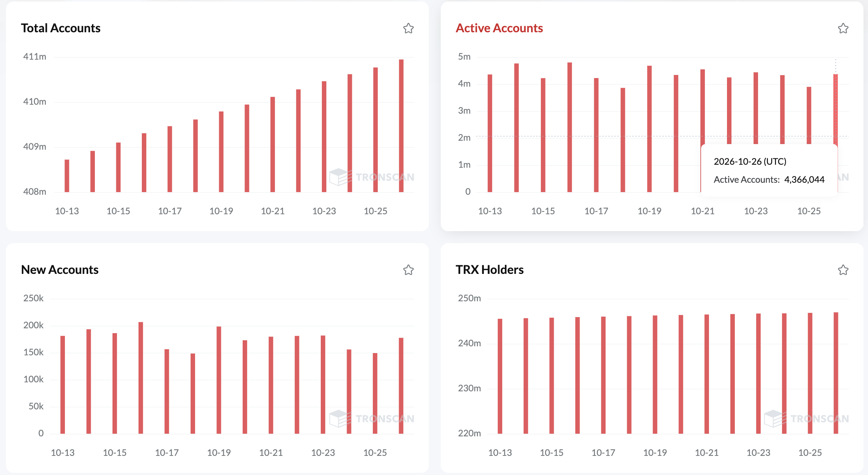Open the TRX Holders chart title
Viewport: 868px width, 475px height.
point(490,270)
